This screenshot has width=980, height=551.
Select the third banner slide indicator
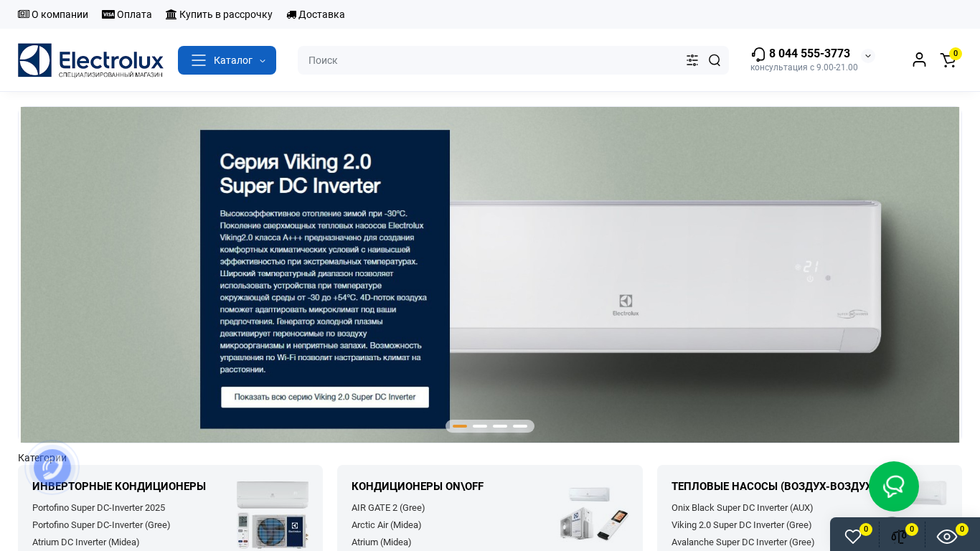coord(500,426)
